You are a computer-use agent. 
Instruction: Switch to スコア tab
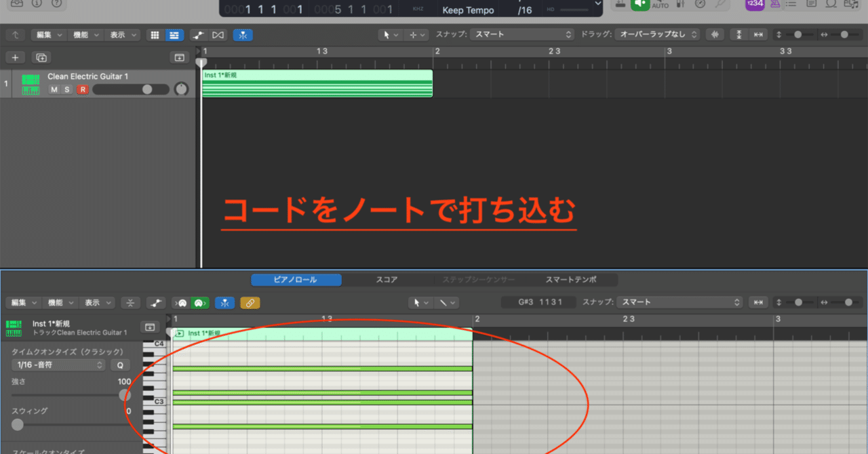[x=387, y=280]
